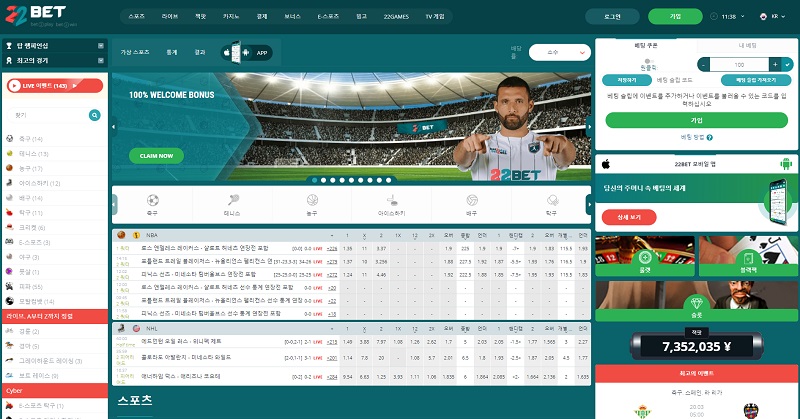Show previous banner with left arrow
The image size is (800, 419).
click(114, 127)
